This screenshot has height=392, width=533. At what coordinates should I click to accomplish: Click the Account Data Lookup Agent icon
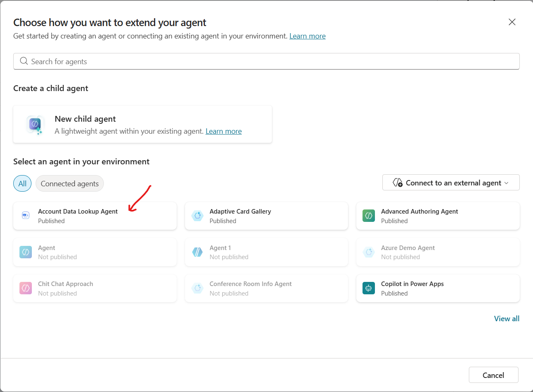point(26,215)
